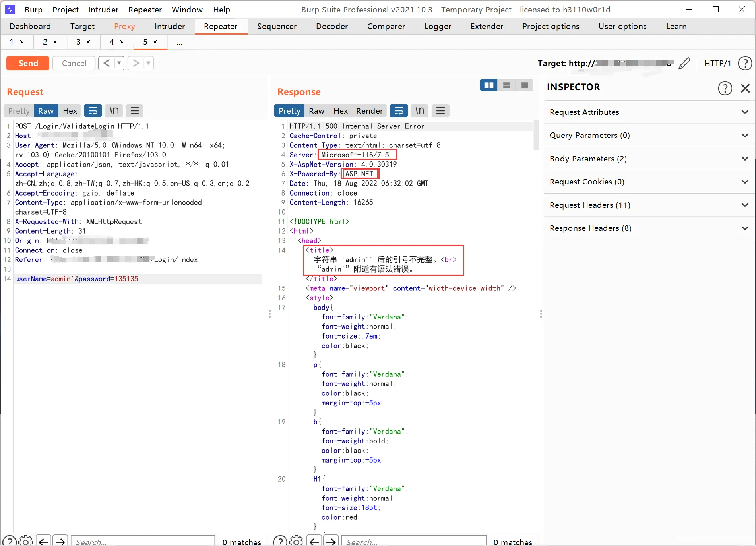Click the response pane vertical scrollbar
The image size is (756, 546).
pyautogui.click(x=536, y=136)
